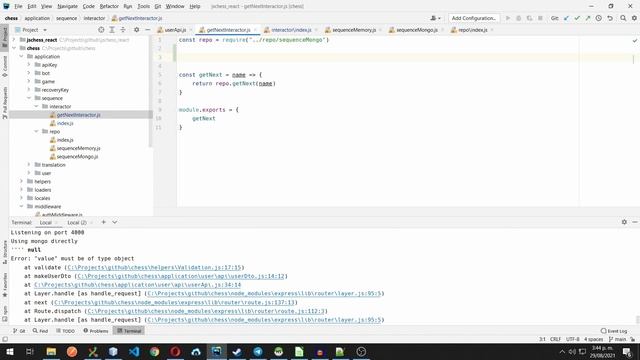Open Windows Start menu
Screen dimensions: 640x360
[x=10, y=351]
